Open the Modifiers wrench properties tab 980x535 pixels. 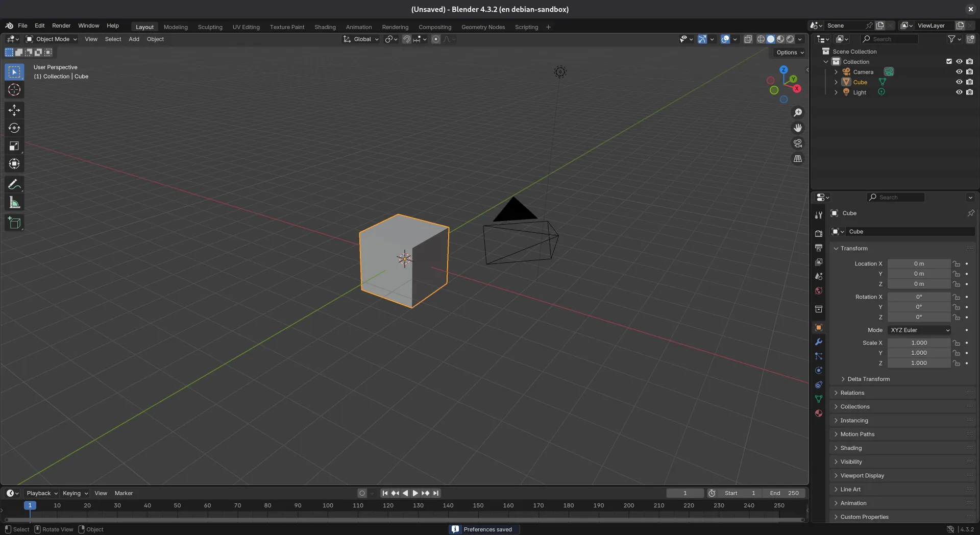click(x=819, y=342)
